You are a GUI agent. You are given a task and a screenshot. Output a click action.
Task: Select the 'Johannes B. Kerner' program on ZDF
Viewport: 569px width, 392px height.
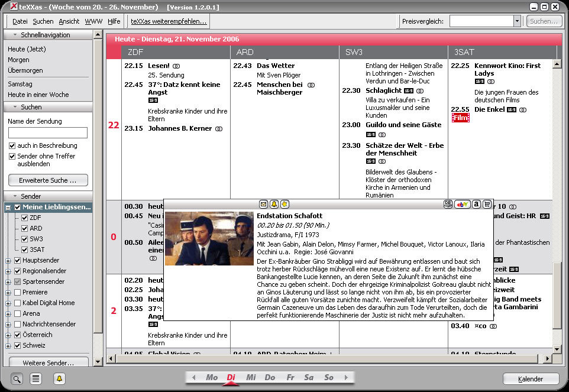180,128
